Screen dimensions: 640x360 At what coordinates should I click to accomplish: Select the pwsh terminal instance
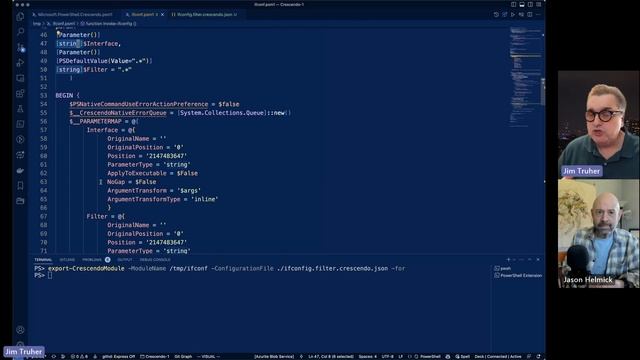[x=503, y=269]
